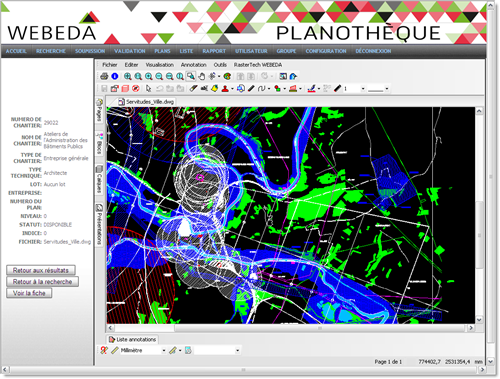500x379 pixels.
Task: Select the arrow pointer selection tool
Action: coord(148,88)
